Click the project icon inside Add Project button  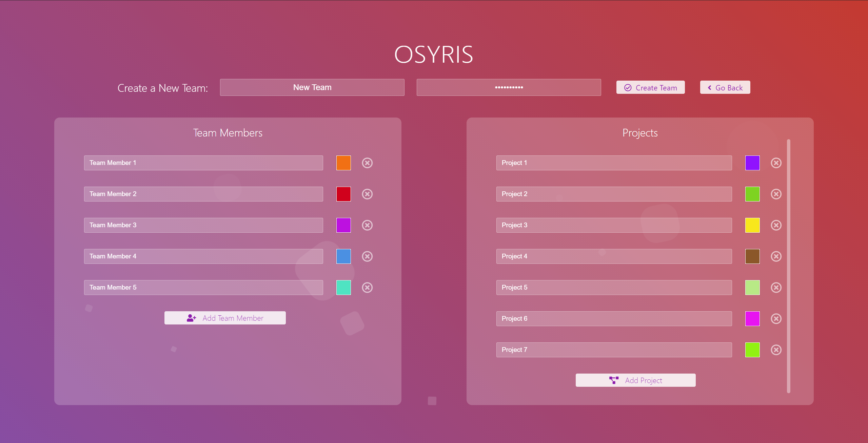pyautogui.click(x=614, y=380)
